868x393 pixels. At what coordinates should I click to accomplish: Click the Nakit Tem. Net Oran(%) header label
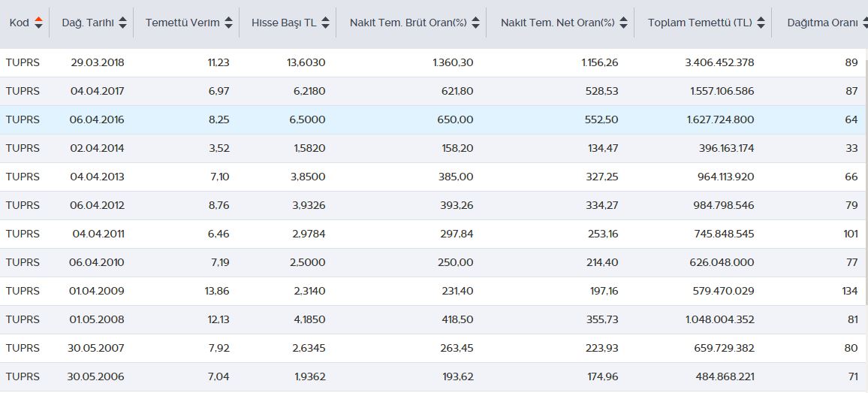pyautogui.click(x=558, y=23)
